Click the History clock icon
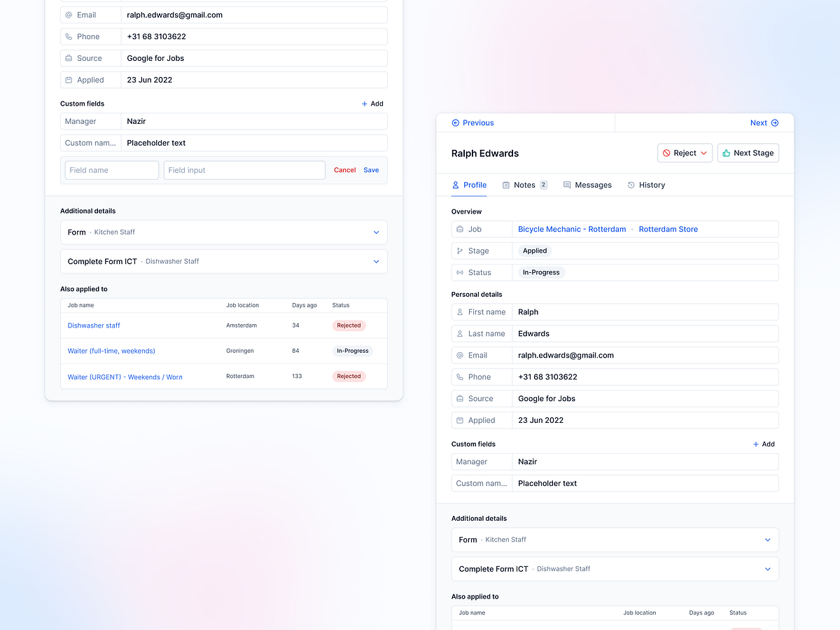Image resolution: width=840 pixels, height=630 pixels. (x=631, y=185)
